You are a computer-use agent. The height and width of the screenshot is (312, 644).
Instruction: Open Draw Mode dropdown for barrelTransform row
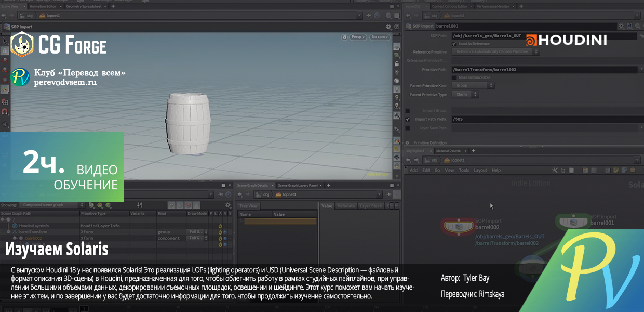[x=198, y=232]
